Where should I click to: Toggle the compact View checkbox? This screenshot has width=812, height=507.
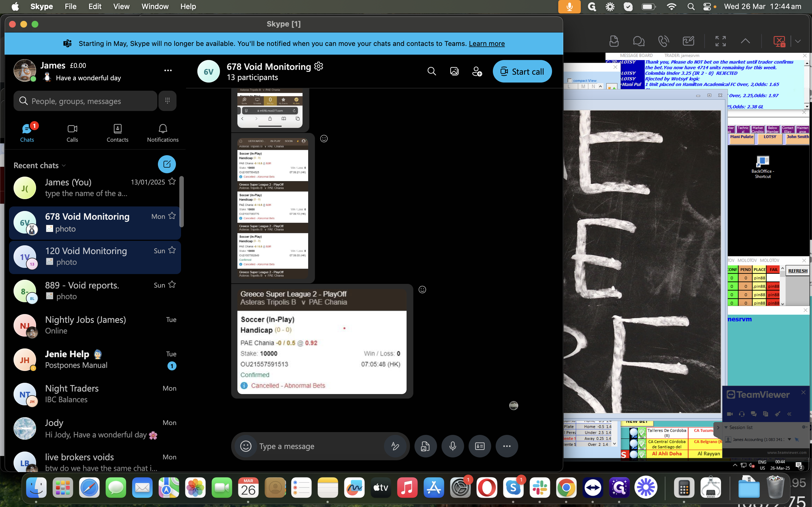pos(570,81)
